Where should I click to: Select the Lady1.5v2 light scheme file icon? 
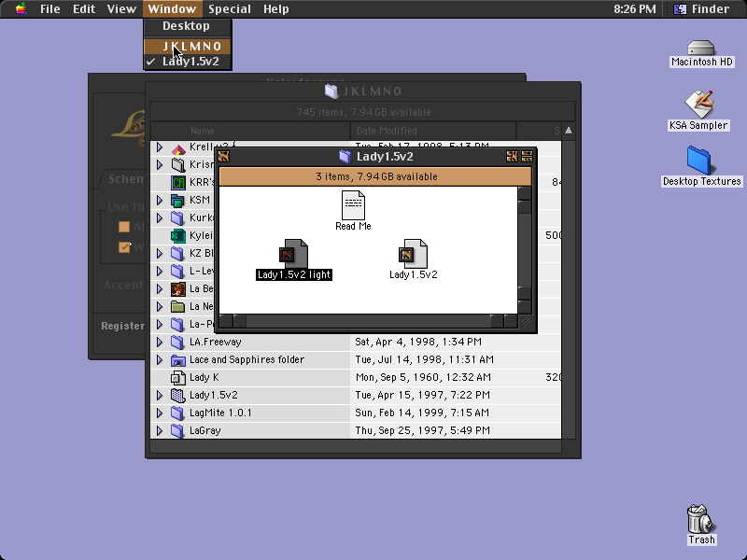click(293, 254)
